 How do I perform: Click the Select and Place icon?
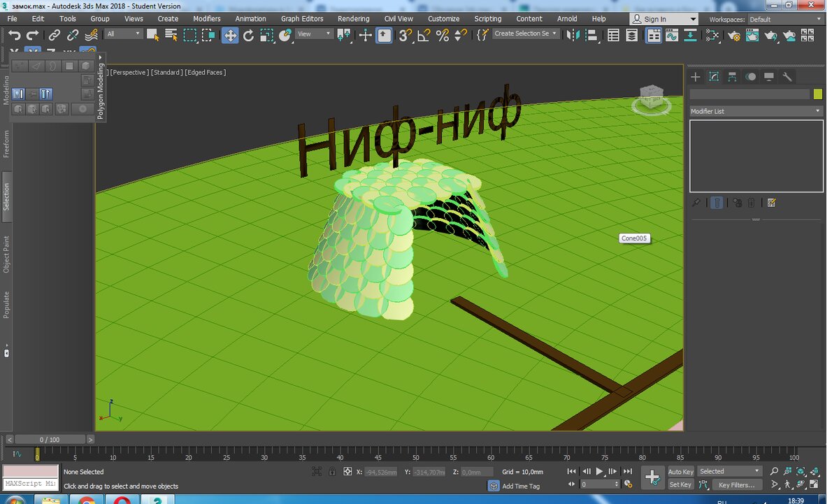click(285, 35)
